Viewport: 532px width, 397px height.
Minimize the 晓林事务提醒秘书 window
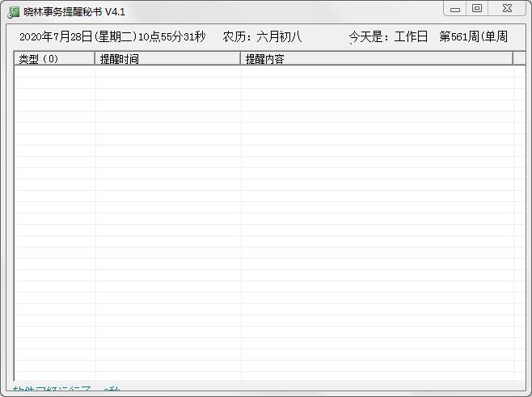pyautogui.click(x=455, y=9)
